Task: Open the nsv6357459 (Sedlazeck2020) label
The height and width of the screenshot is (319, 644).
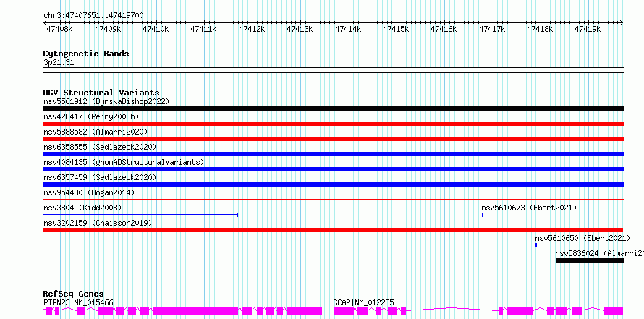Action: pos(100,177)
